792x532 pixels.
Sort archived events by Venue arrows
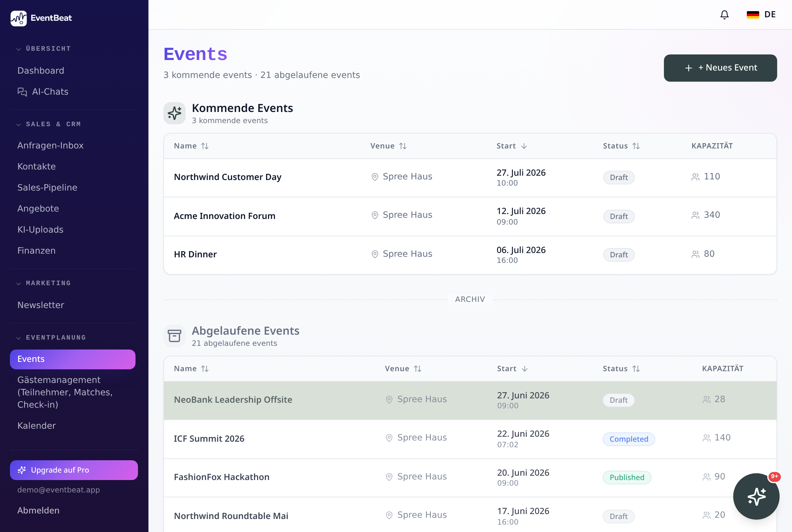[x=417, y=369]
